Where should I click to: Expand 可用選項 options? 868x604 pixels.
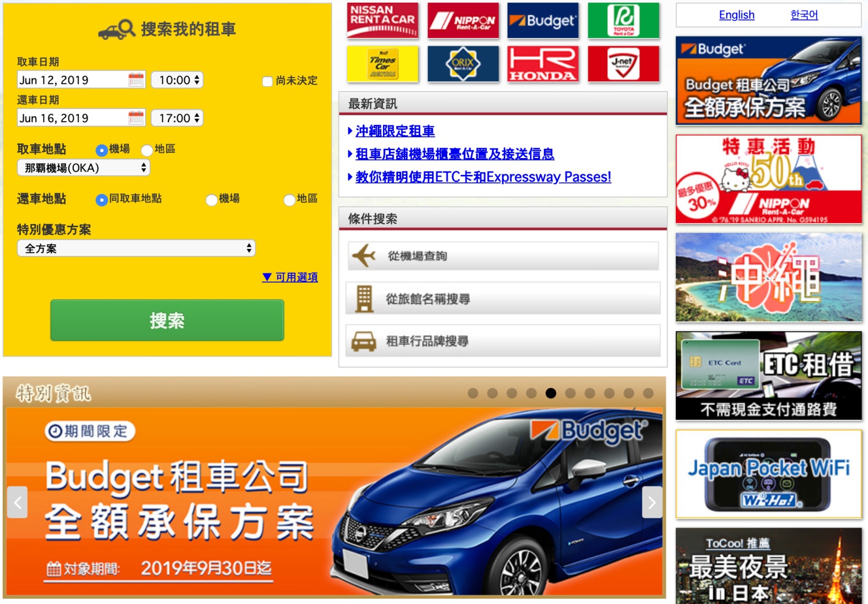tap(290, 277)
